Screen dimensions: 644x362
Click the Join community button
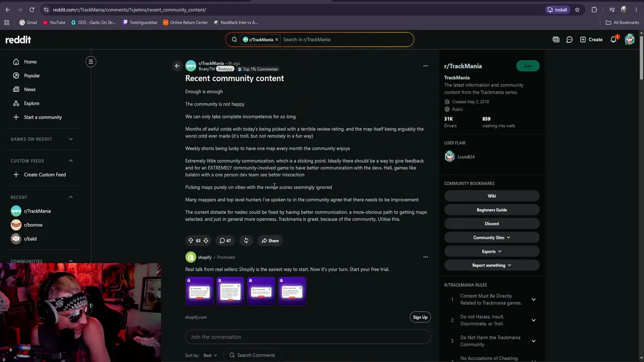(527, 66)
